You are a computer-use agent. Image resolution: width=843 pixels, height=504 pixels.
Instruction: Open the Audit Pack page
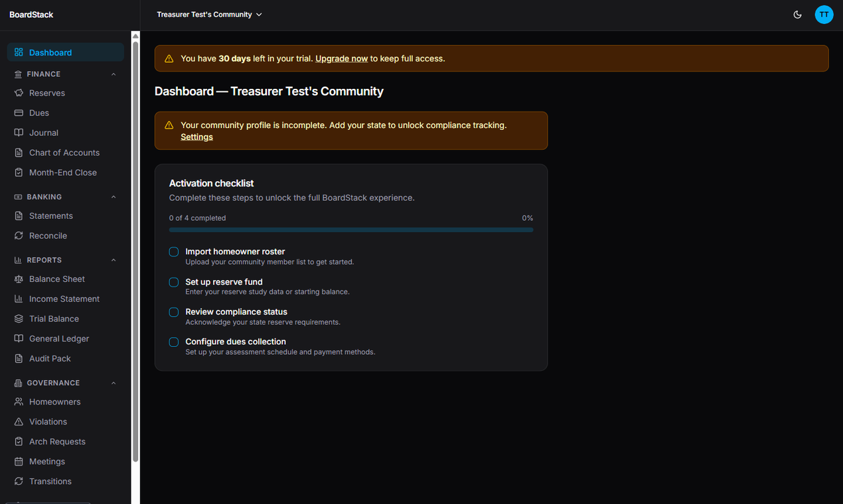66,359
